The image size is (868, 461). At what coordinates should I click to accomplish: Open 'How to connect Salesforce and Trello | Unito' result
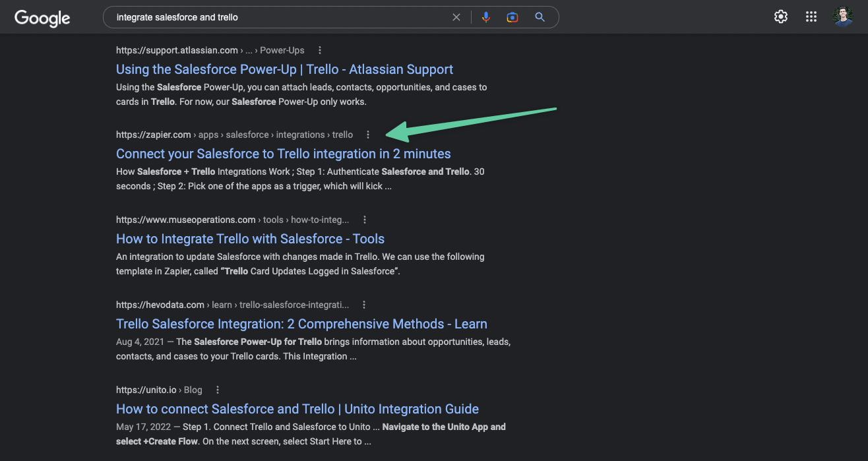pyautogui.click(x=297, y=409)
